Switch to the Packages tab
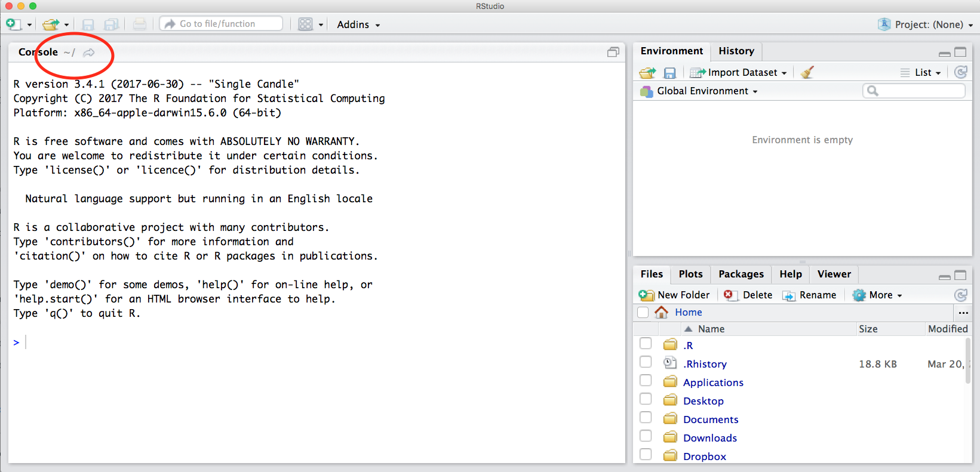The height and width of the screenshot is (472, 980). coord(741,274)
